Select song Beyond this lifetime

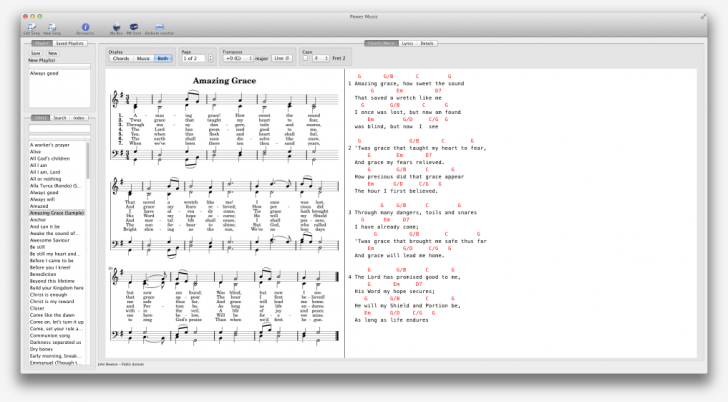(52, 281)
